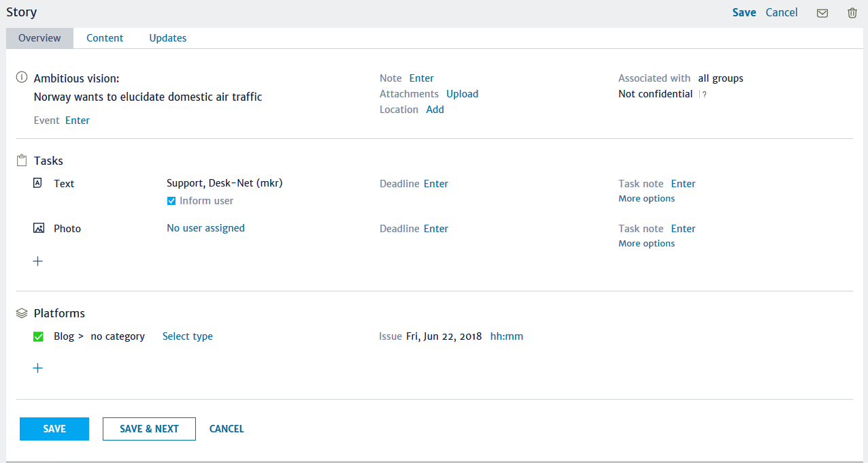868x463 pixels.
Task: Click Add next to Location
Action: 435,110
